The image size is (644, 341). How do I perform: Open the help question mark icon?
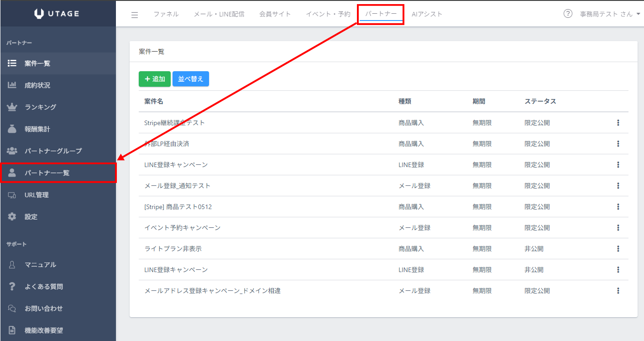(x=568, y=14)
